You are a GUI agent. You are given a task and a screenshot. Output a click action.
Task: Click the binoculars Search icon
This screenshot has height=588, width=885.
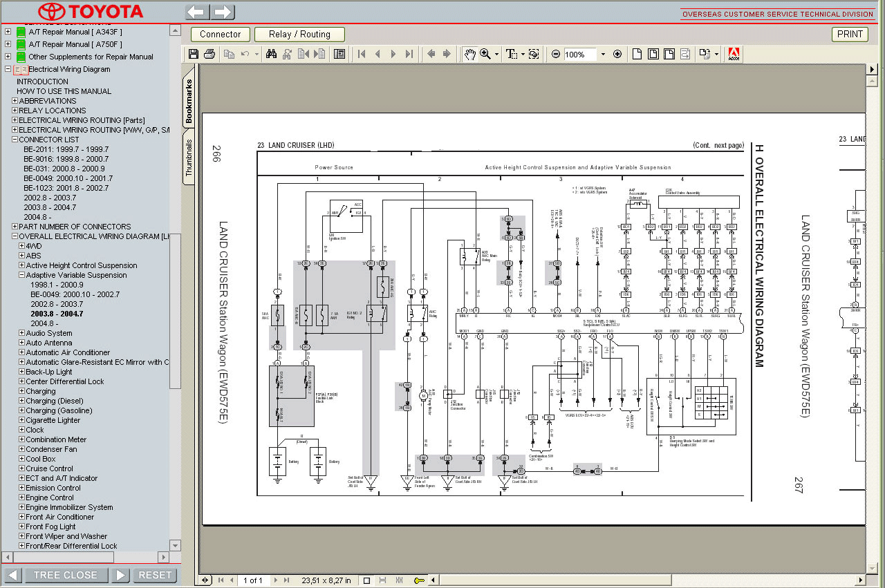[x=272, y=54]
